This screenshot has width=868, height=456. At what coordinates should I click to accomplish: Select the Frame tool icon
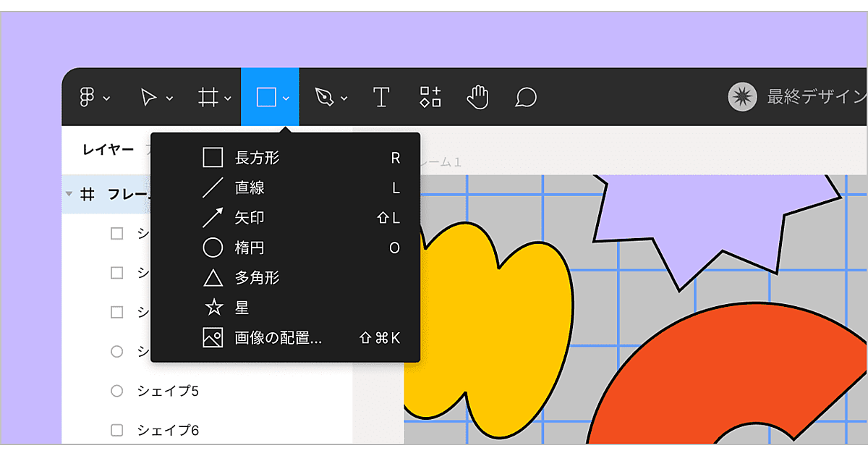[x=209, y=97]
